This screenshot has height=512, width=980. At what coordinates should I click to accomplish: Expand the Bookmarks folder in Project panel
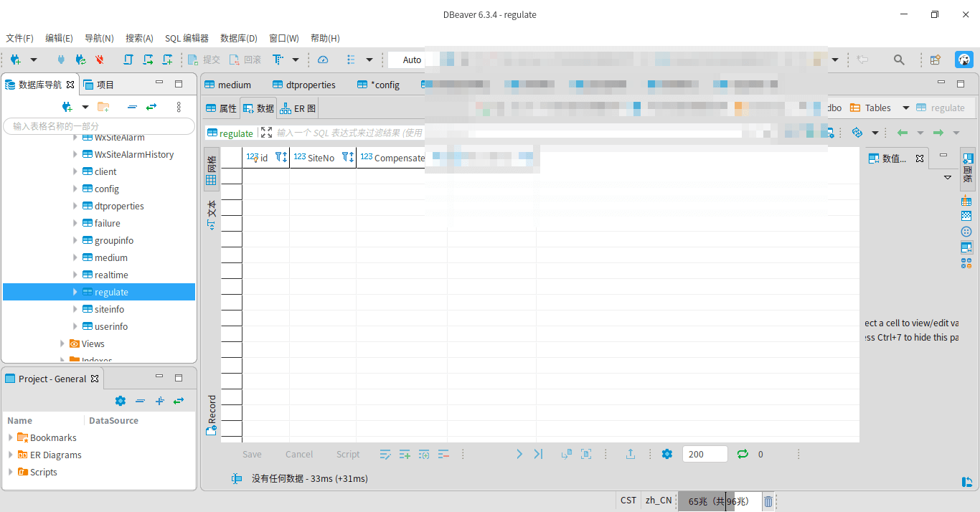[x=11, y=437]
